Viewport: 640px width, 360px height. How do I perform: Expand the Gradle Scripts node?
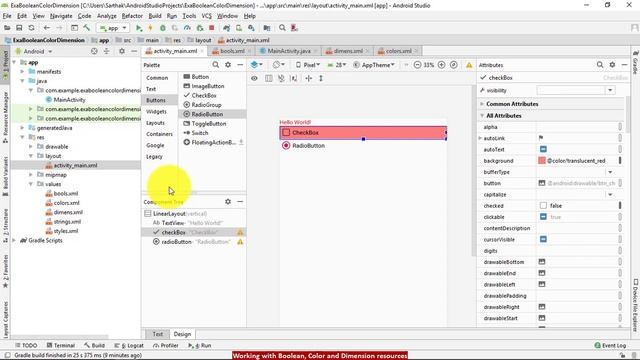pyautogui.click(x=15, y=240)
